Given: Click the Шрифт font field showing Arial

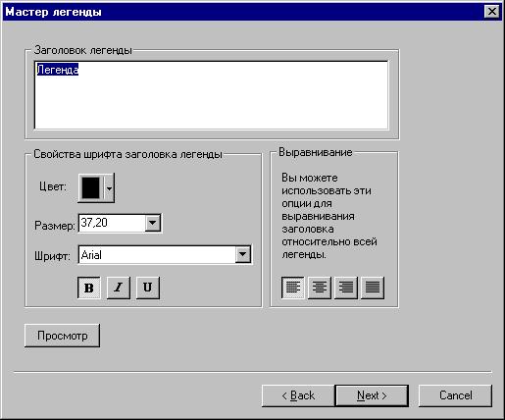Looking at the screenshot, I should pos(157,254).
